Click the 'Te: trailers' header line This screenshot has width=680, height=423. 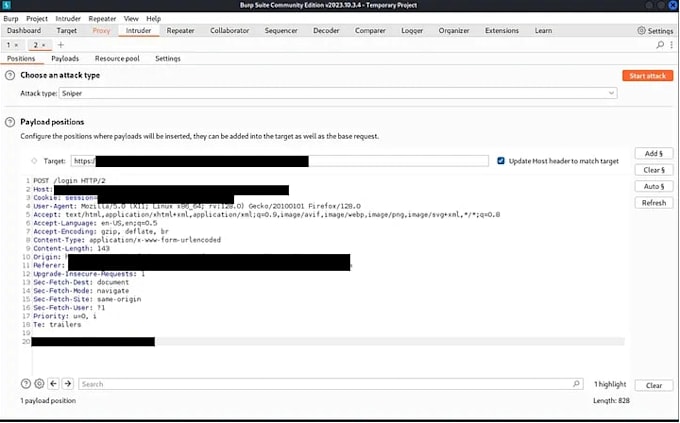(57, 324)
